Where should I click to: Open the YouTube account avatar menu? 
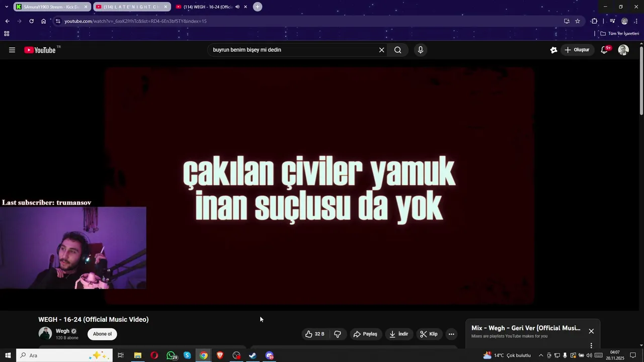[623, 50]
